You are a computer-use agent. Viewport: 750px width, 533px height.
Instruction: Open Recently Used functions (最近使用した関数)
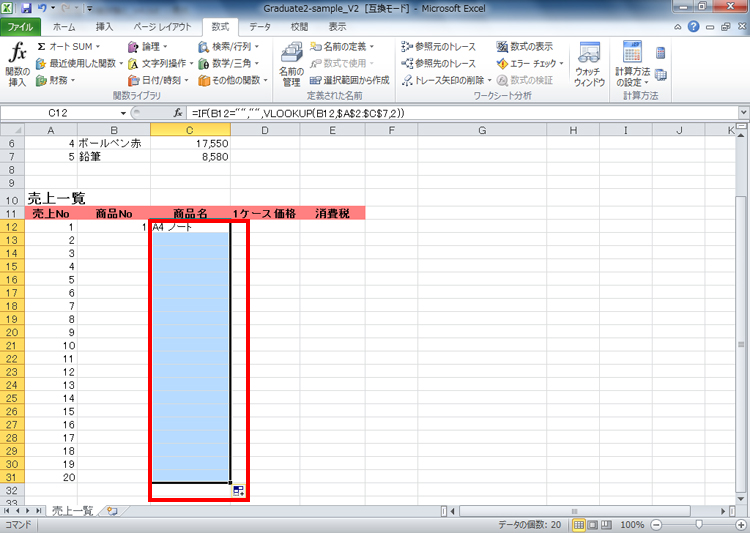pos(79,63)
